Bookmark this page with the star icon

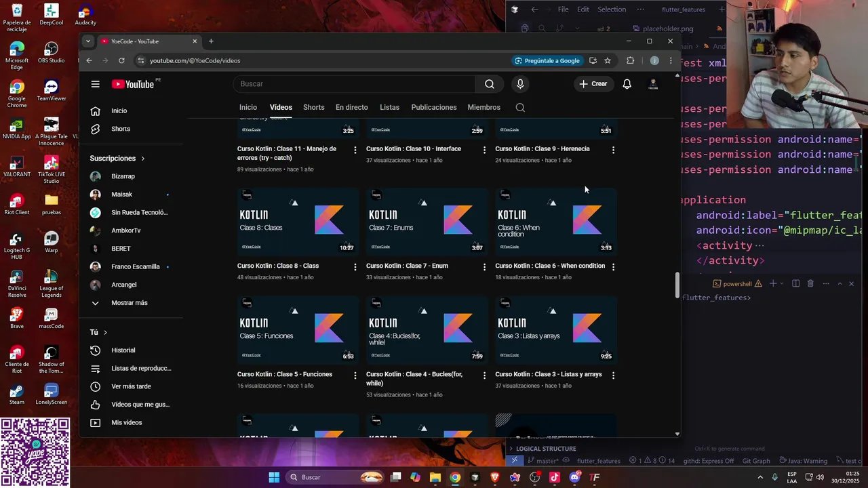(608, 60)
